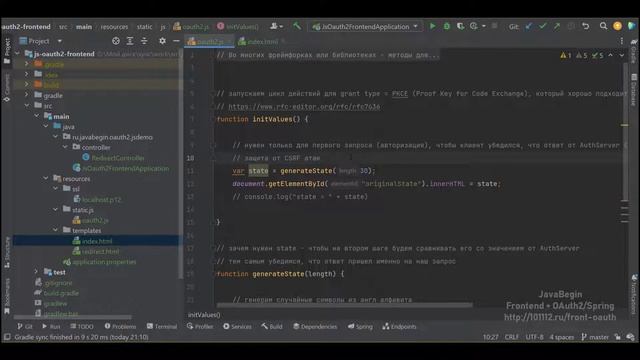Hide the Project panel with minus icon
Screen dimensions: 640x360
[x=176, y=41]
